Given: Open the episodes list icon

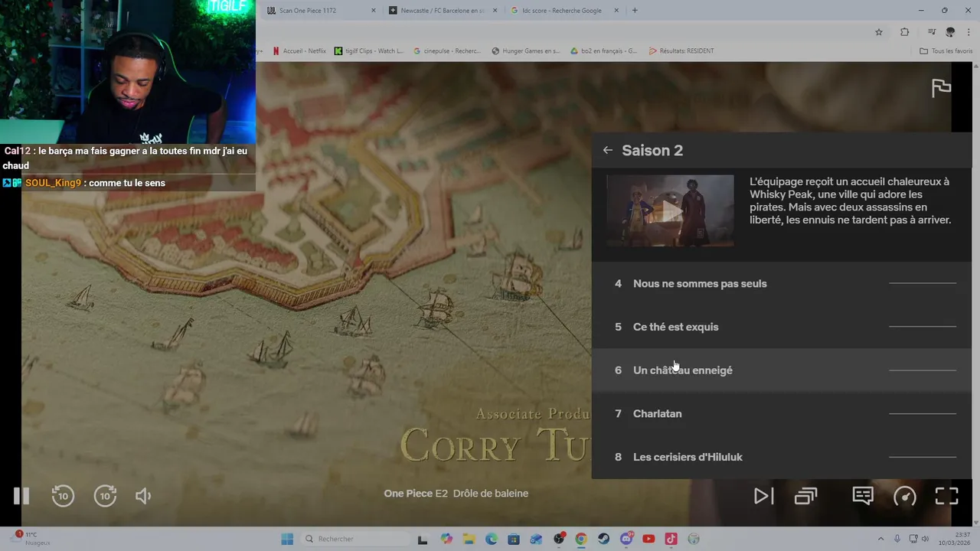Looking at the screenshot, I should pos(805,496).
